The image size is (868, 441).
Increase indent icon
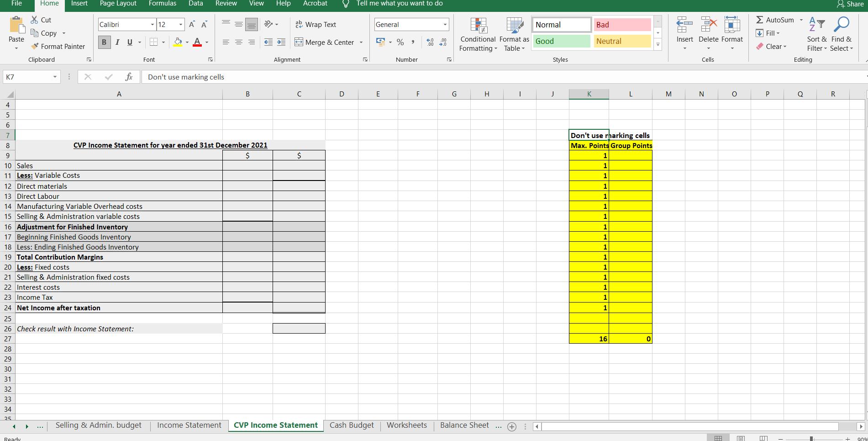[281, 42]
